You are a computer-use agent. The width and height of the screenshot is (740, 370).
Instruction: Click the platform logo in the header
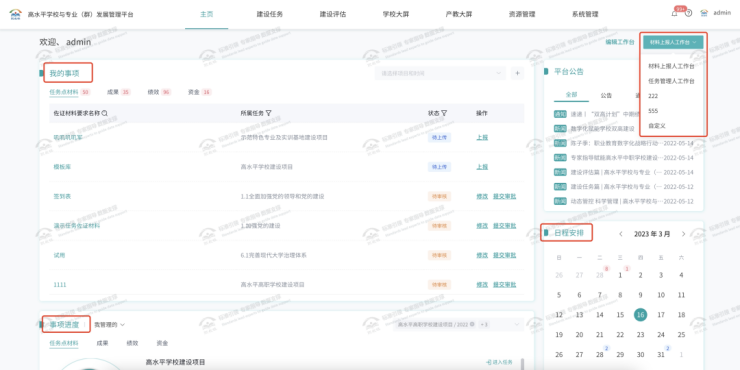(16, 14)
